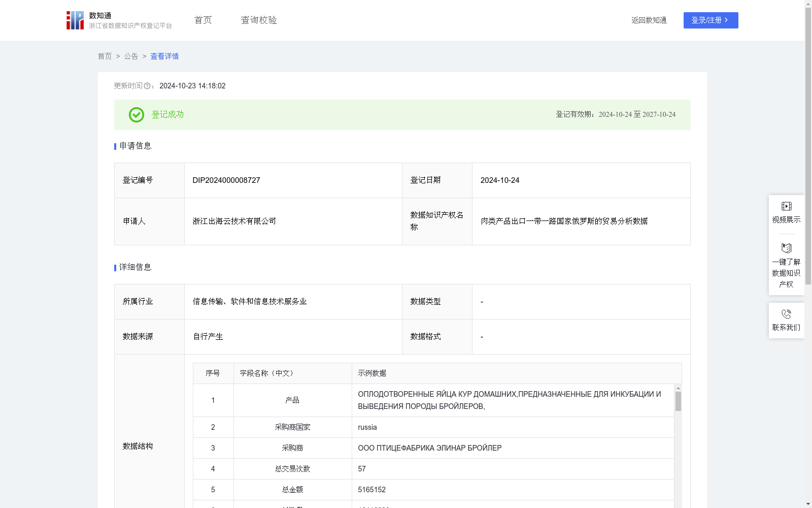Click the 示例数据 column header
812x508 pixels.
pyautogui.click(x=517, y=373)
